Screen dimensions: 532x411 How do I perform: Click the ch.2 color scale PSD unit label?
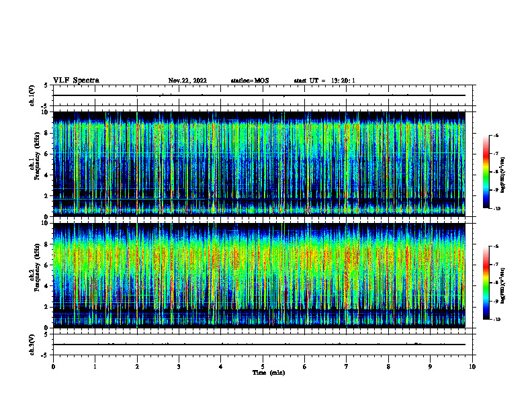[x=503, y=285]
